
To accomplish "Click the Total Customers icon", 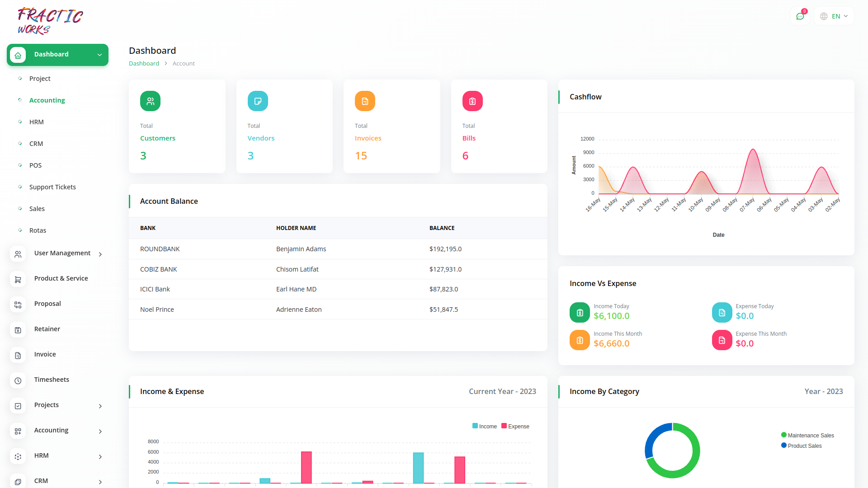I will click(150, 101).
